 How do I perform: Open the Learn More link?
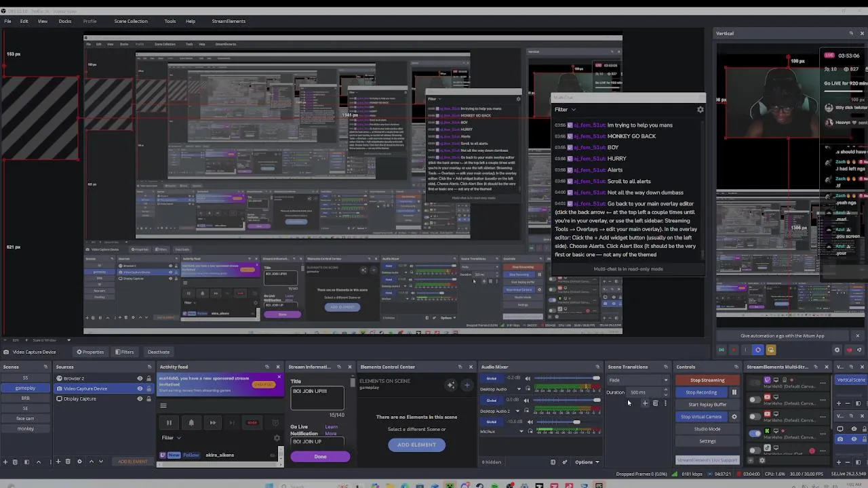point(331,430)
